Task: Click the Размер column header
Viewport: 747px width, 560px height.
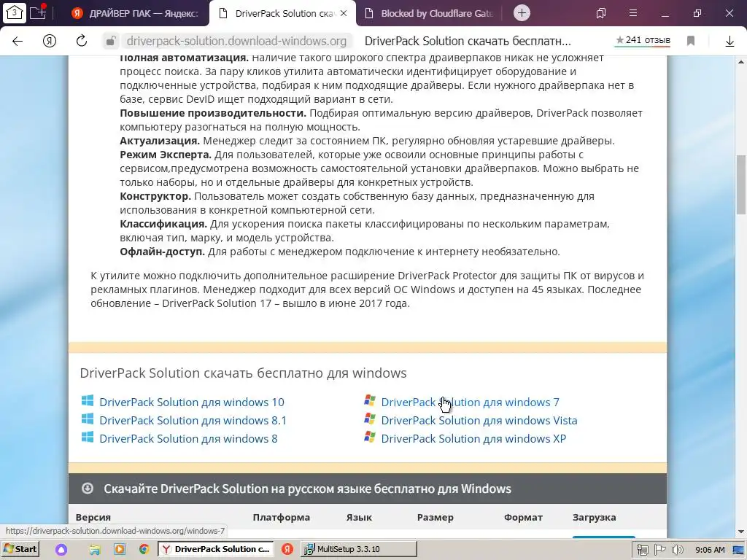Action: tap(436, 517)
